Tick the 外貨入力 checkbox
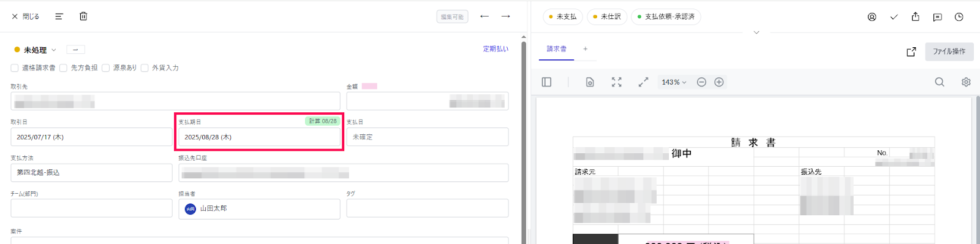980x244 pixels. (x=145, y=68)
